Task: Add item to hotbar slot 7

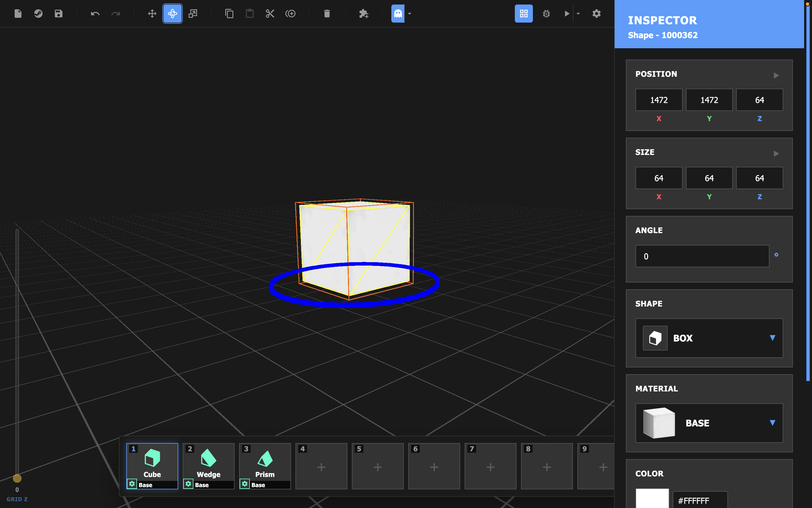Action: click(490, 466)
